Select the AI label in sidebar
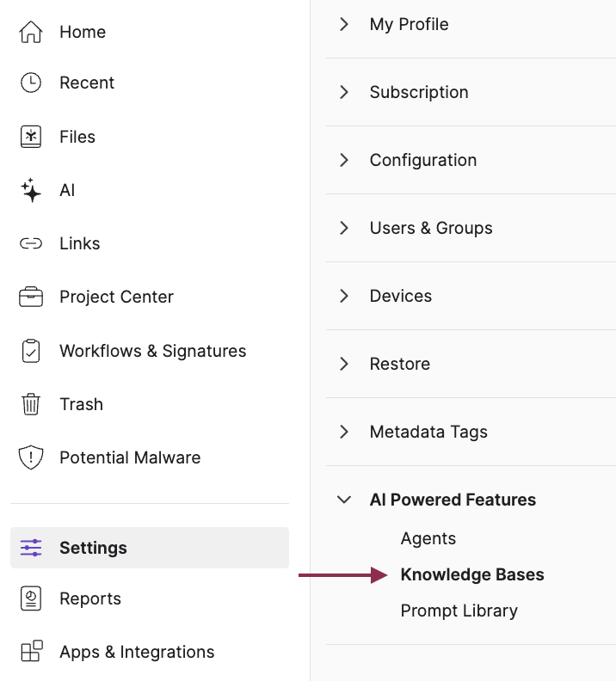Image resolution: width=616 pixels, height=681 pixels. pos(67,190)
